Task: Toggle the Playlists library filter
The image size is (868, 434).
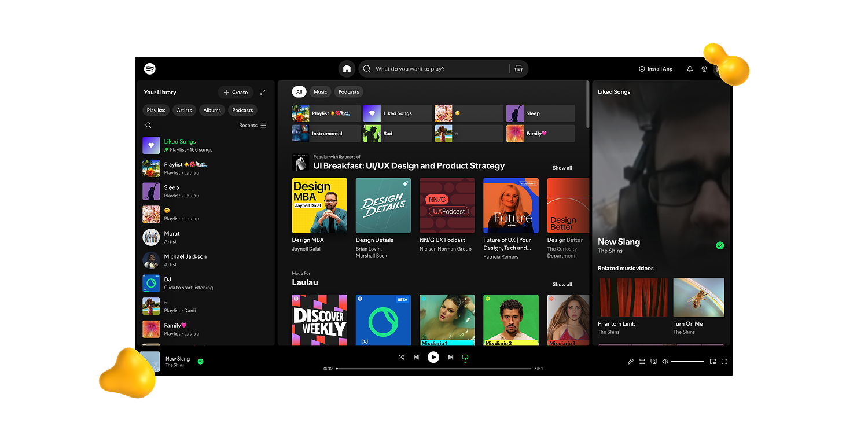Action: 156,110
